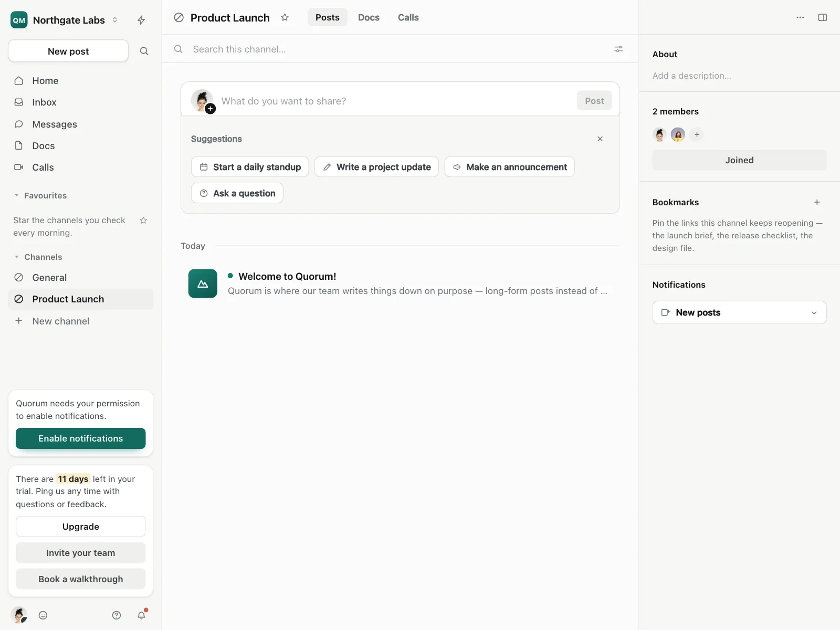Viewport: 840px width, 630px height.
Task: Open the more options ellipsis menu
Action: coord(800,17)
